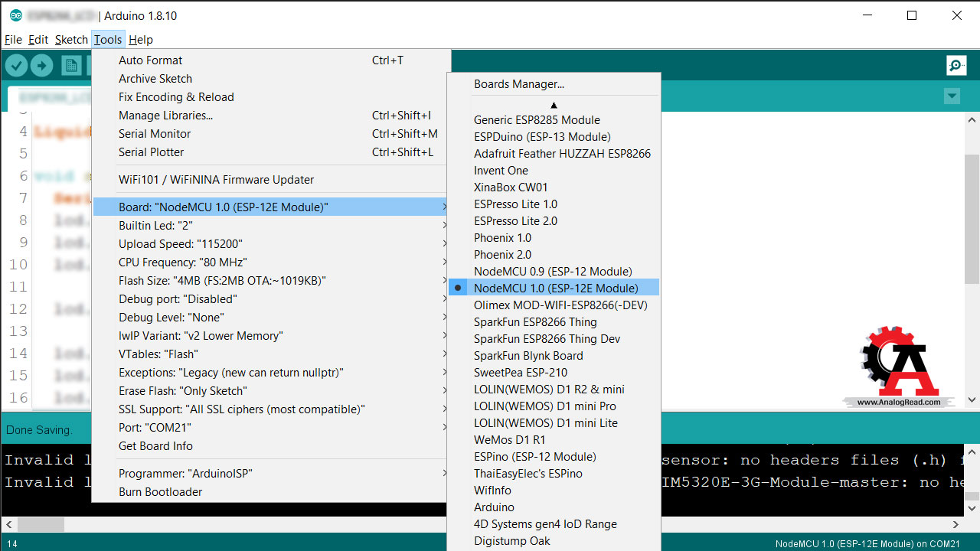The image size is (980, 551).
Task: Select SparkFun Blynk Board
Action: [554, 355]
